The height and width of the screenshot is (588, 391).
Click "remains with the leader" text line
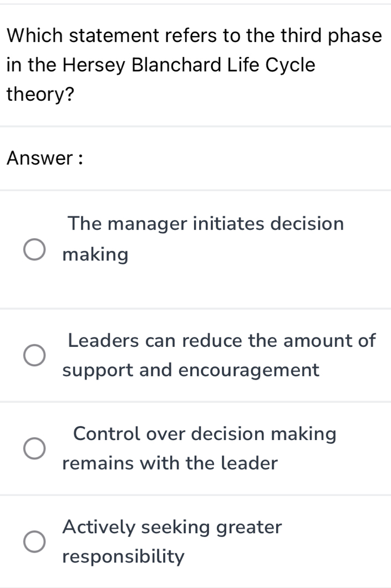click(170, 463)
